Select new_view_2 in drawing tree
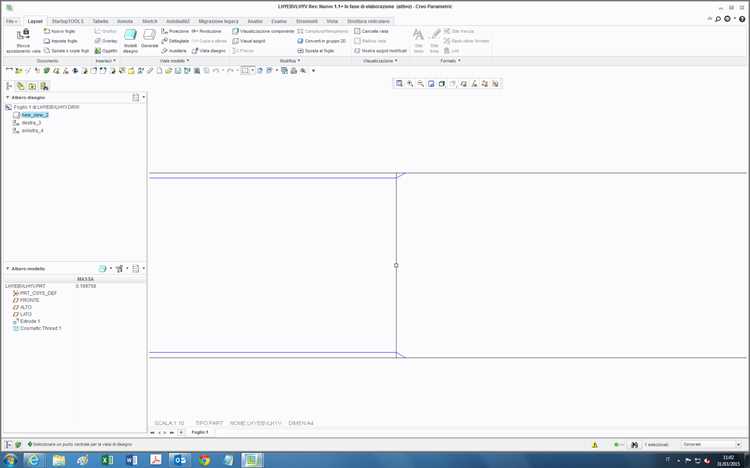The image size is (750, 468). click(34, 115)
